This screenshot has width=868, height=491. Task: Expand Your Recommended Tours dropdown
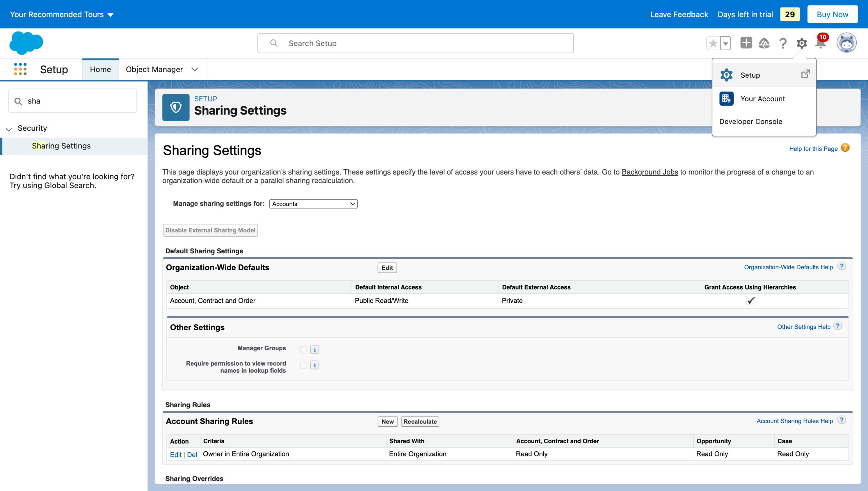62,15
